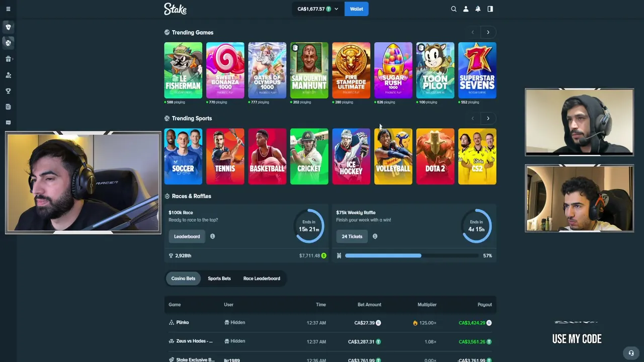Select the Casino Bets tab
Screen dimensions: 644x362
(183, 279)
